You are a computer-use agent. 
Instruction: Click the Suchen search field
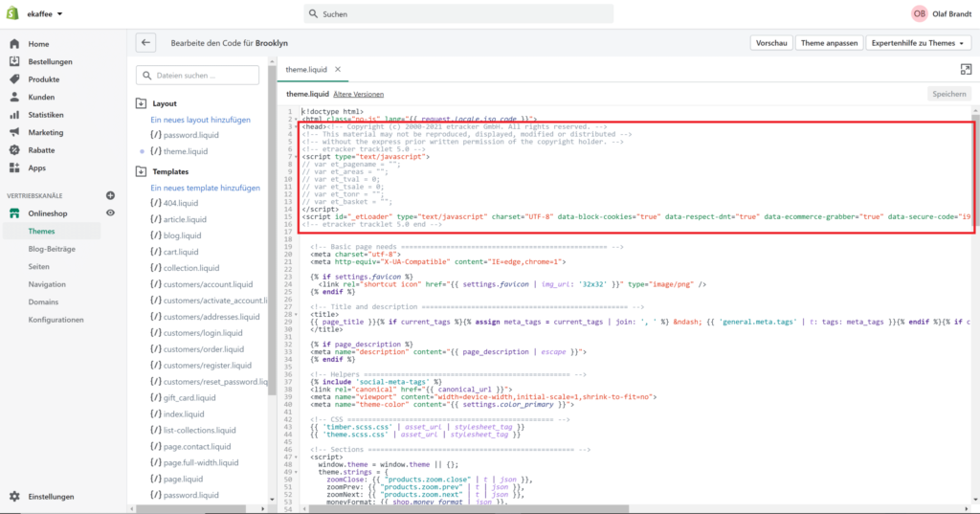(x=458, y=13)
